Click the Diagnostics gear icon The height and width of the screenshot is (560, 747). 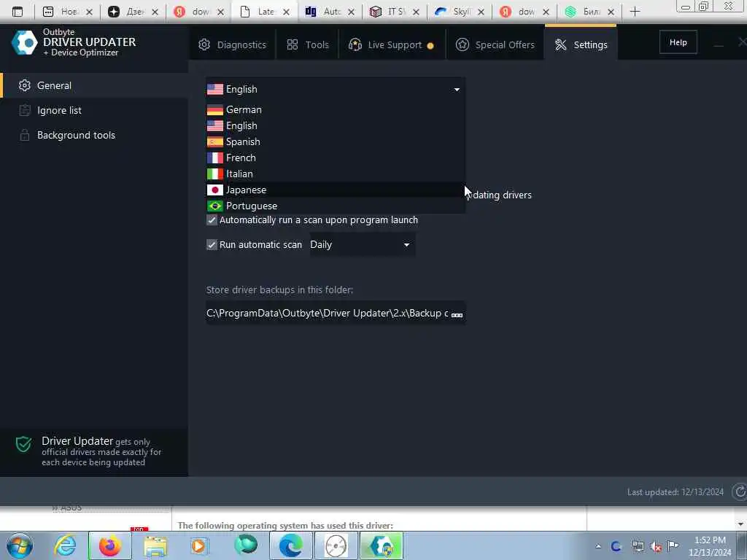204,44
